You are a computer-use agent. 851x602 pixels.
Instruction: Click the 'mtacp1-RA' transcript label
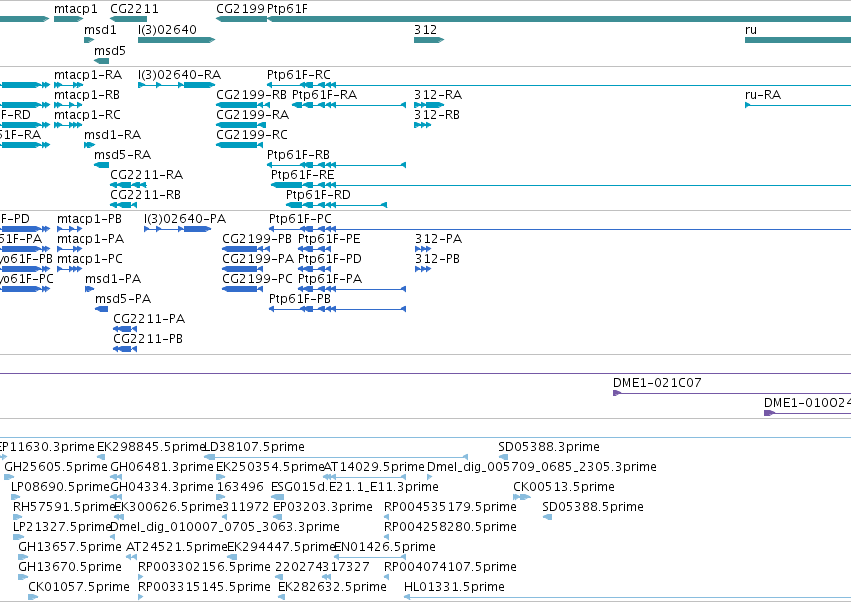[88, 74]
